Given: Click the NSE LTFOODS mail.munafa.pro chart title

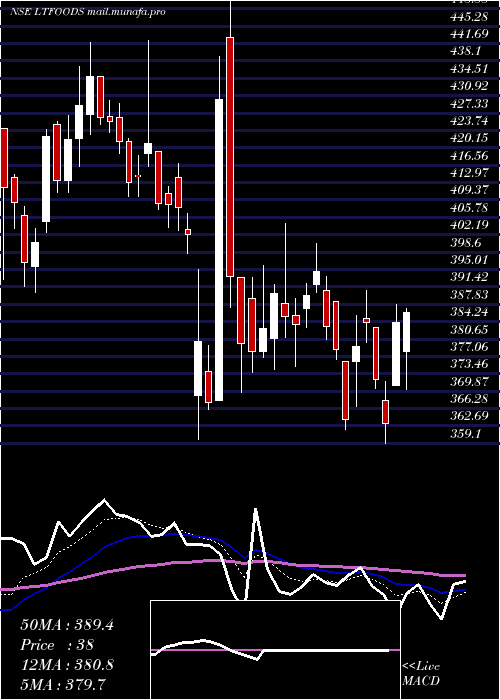Looking at the screenshot, I should point(88,12).
